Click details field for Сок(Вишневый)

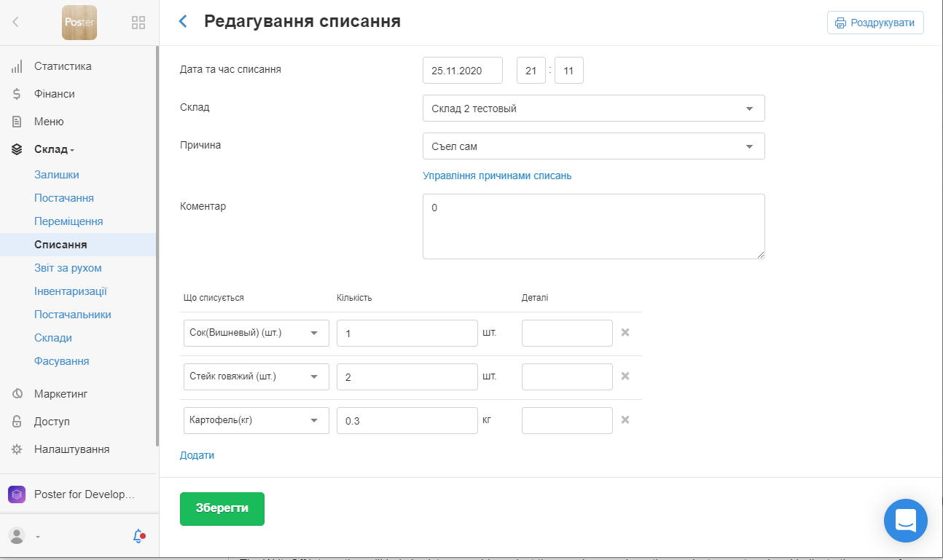point(567,333)
